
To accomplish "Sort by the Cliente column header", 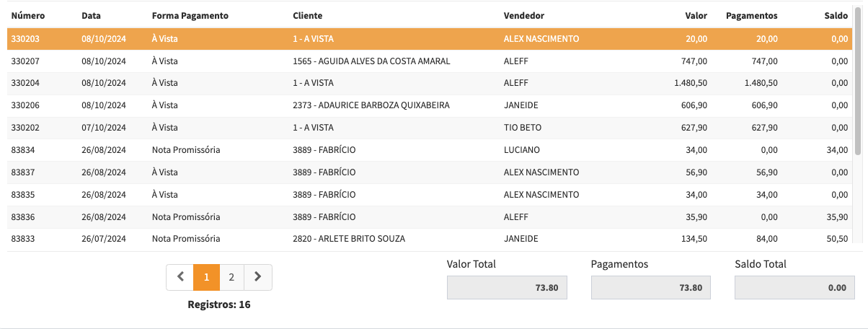I will [x=308, y=15].
